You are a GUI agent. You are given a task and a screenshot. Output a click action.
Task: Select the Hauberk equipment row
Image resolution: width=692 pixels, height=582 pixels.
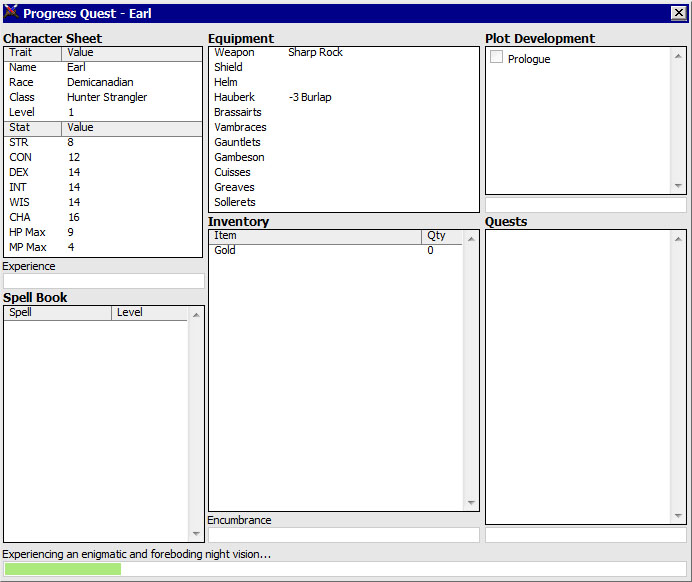pyautogui.click(x=344, y=98)
